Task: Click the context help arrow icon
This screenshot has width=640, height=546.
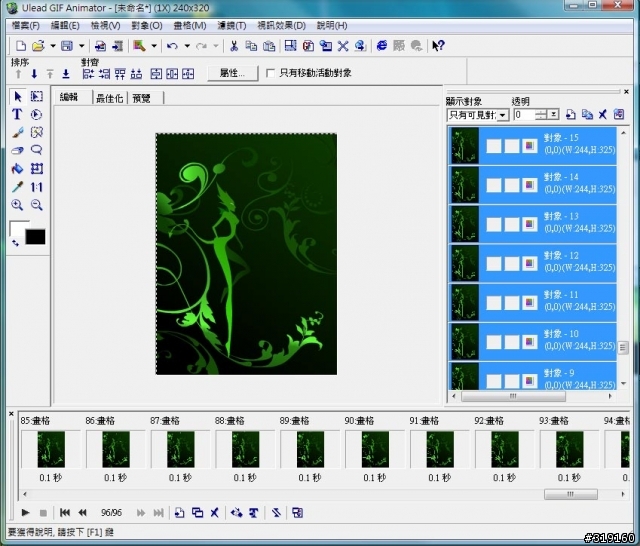Action: 438,46
